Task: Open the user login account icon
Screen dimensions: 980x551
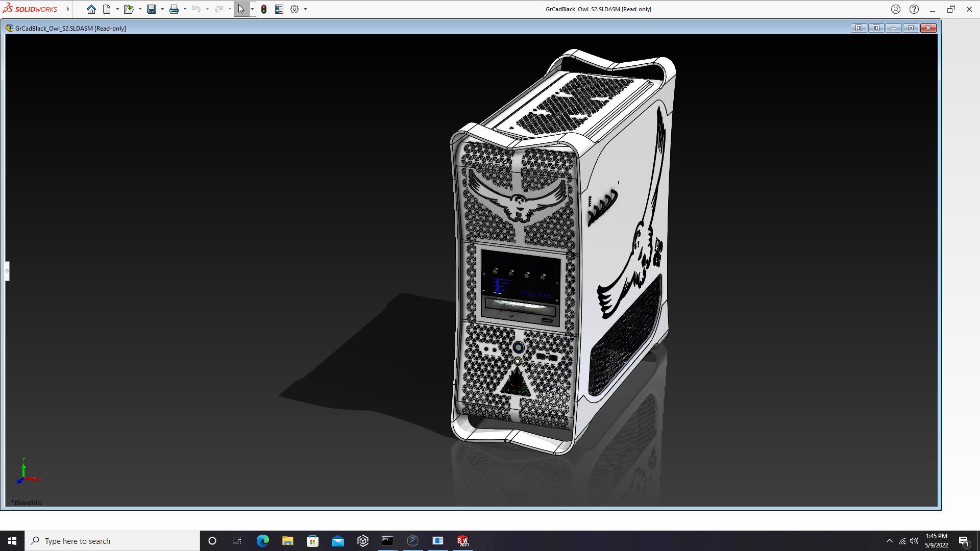Action: click(896, 9)
